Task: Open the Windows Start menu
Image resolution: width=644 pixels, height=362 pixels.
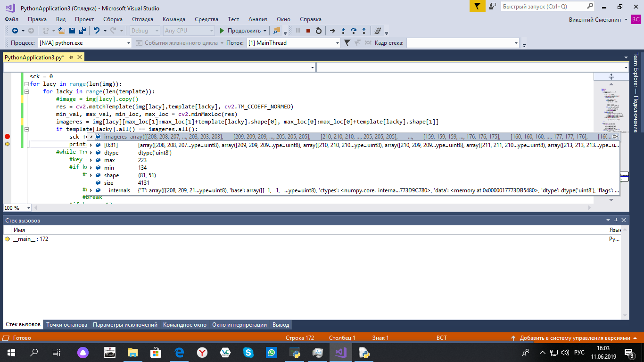Action: (11, 352)
